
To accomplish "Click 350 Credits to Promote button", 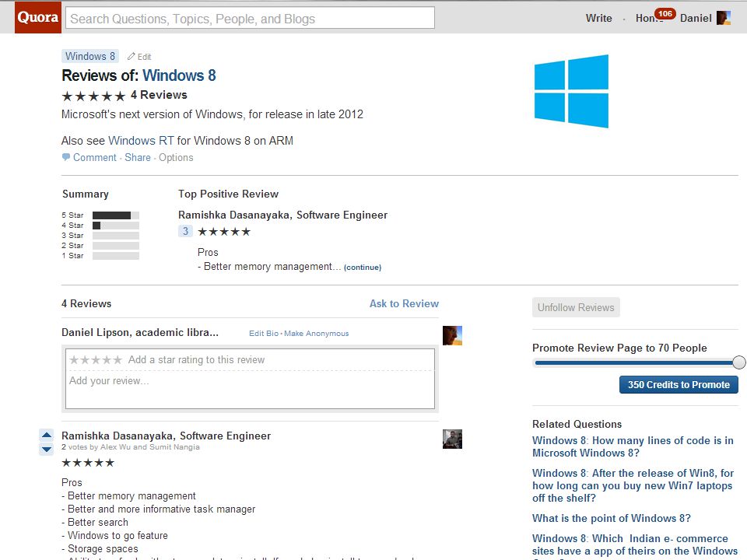I will click(x=679, y=385).
